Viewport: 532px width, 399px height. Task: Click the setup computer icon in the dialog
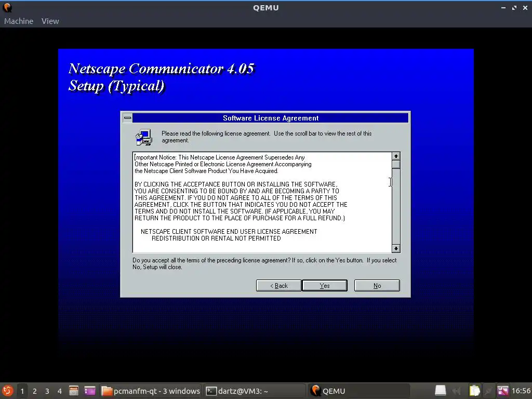144,137
